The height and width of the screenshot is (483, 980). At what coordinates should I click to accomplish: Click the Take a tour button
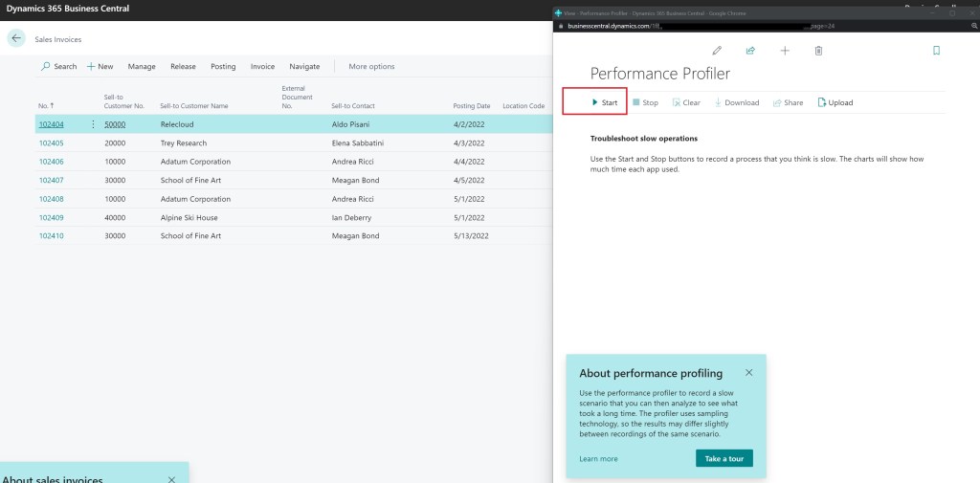(724, 459)
